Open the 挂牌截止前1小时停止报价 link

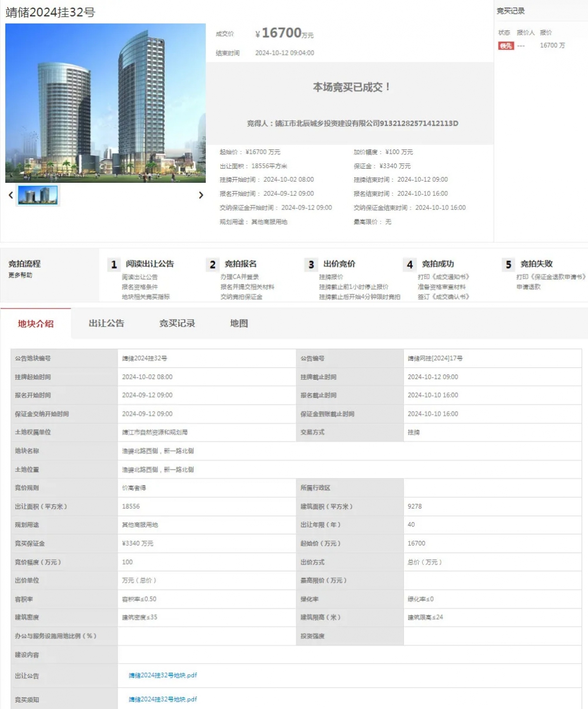[354, 287]
